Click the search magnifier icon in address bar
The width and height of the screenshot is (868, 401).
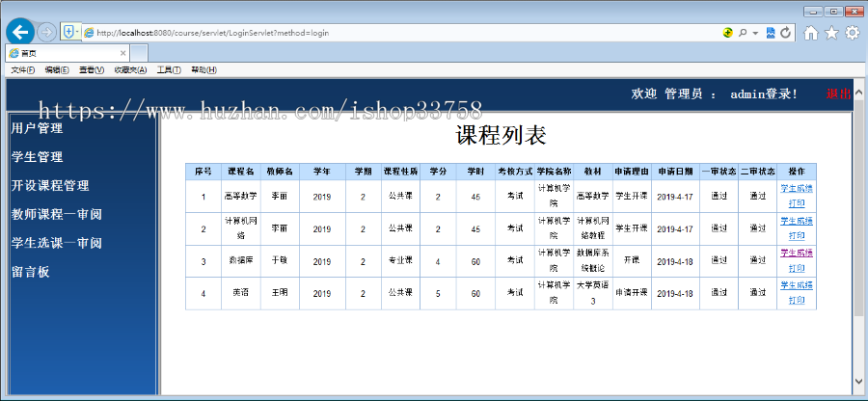click(743, 33)
